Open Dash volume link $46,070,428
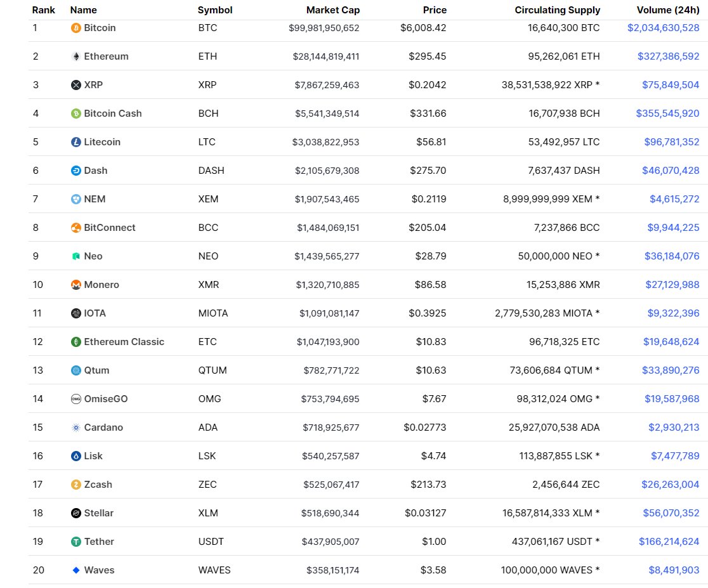Screen dimensions: 708x588 [x=671, y=171]
